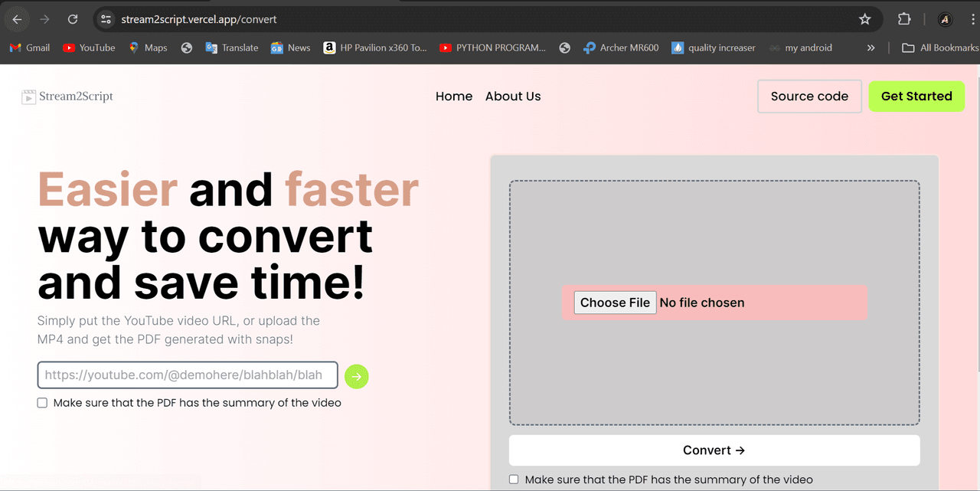Click the 'No file chosen' text

point(702,303)
